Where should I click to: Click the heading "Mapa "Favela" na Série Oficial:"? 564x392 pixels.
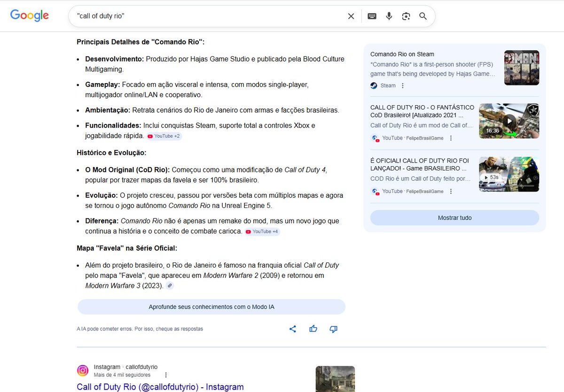tap(127, 248)
